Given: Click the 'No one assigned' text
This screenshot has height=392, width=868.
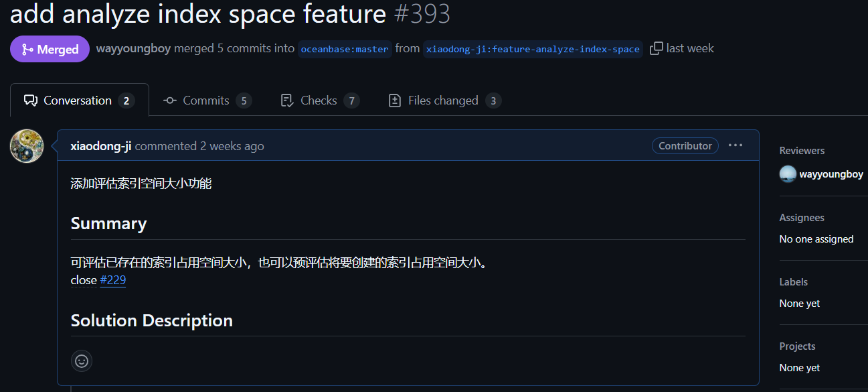Looking at the screenshot, I should point(816,239).
